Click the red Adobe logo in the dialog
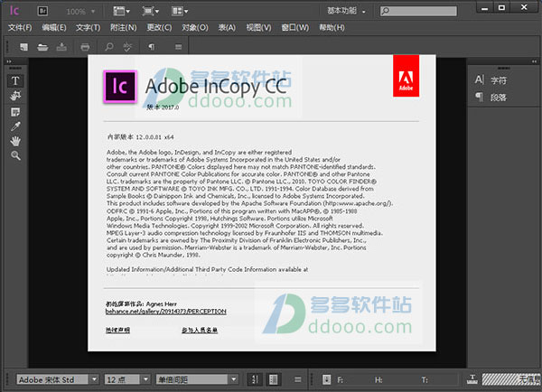Screen dimensions: 542x392 [406, 76]
